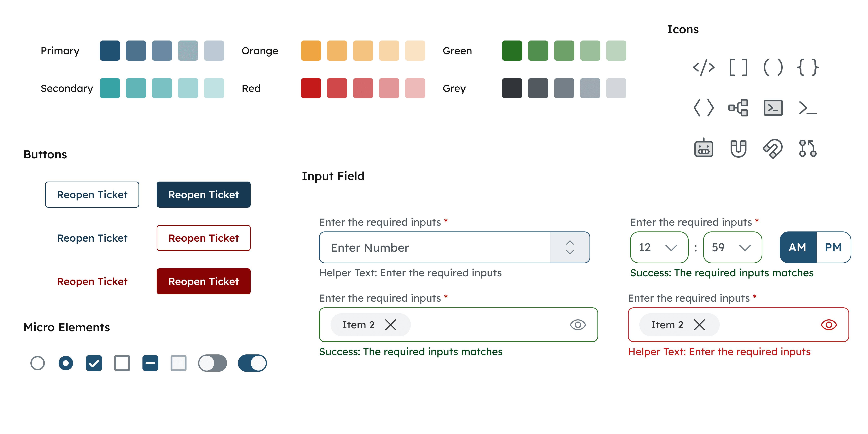The height and width of the screenshot is (434, 868).
Task: Select the empty unselected radio button
Action: tap(37, 363)
